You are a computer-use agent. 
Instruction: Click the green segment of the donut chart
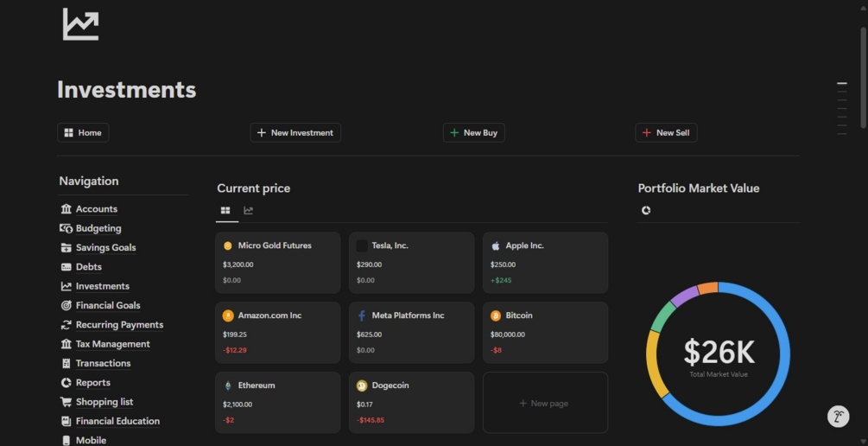(x=662, y=317)
